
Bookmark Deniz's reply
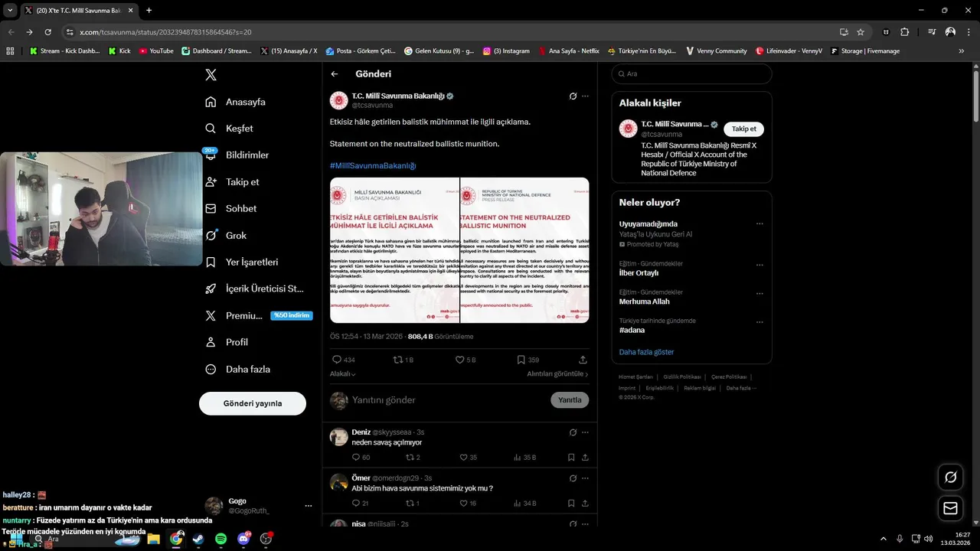coord(571,458)
